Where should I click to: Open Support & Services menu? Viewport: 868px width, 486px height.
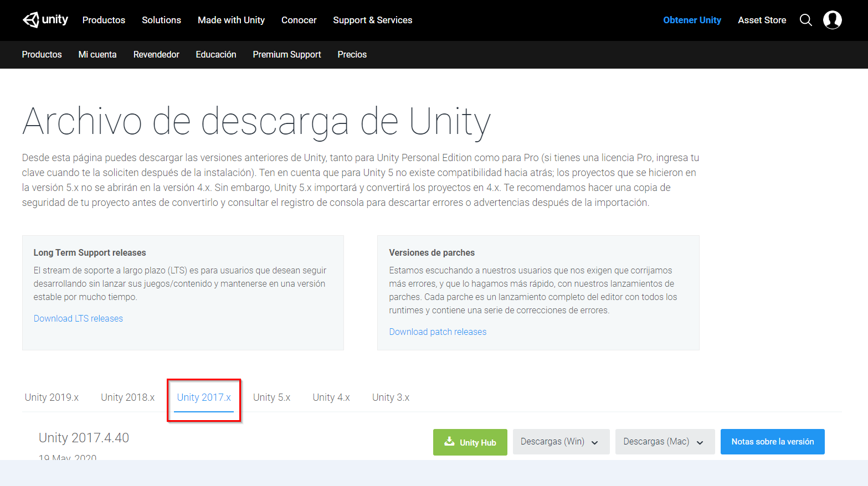[x=372, y=20]
